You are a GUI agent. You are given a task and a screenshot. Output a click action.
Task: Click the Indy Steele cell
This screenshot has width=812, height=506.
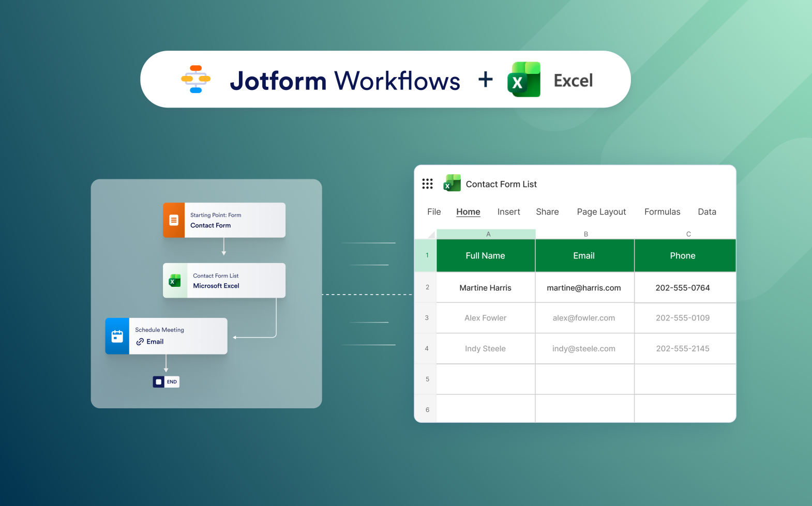click(x=486, y=348)
